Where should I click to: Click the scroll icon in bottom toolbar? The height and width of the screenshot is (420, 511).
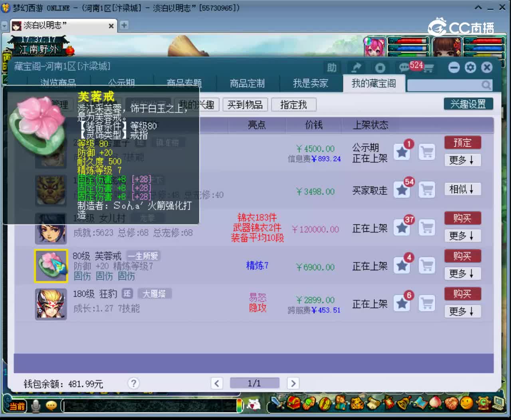373,404
